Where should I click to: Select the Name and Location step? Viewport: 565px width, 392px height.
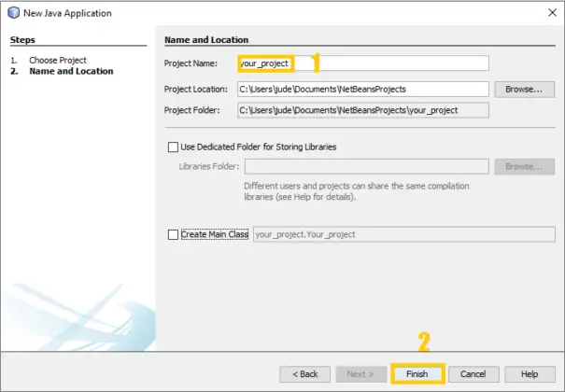(71, 72)
